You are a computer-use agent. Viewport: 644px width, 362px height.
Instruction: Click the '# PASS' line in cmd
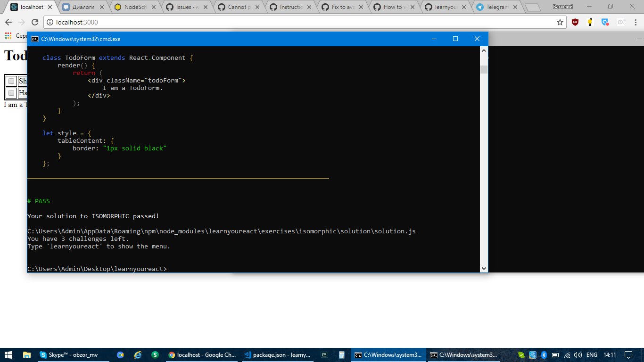[x=39, y=201]
